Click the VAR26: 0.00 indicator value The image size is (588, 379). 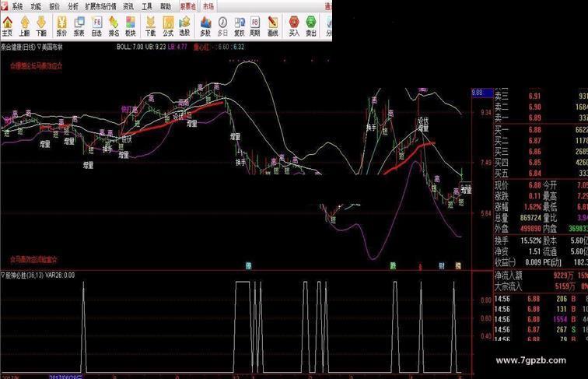tap(60, 275)
